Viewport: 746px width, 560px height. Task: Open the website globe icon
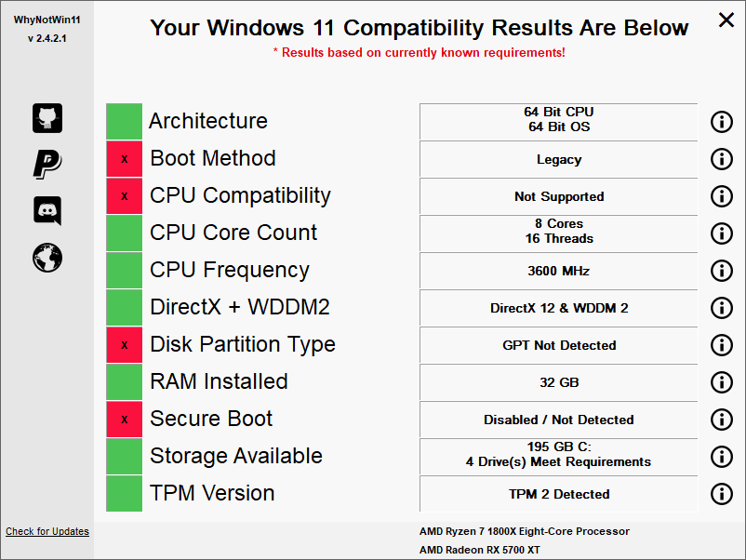47,257
